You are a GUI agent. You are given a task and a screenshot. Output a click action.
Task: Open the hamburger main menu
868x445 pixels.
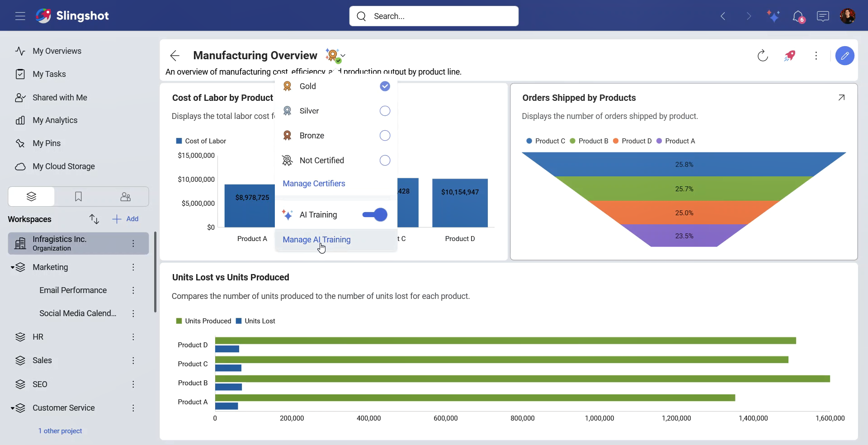20,16
